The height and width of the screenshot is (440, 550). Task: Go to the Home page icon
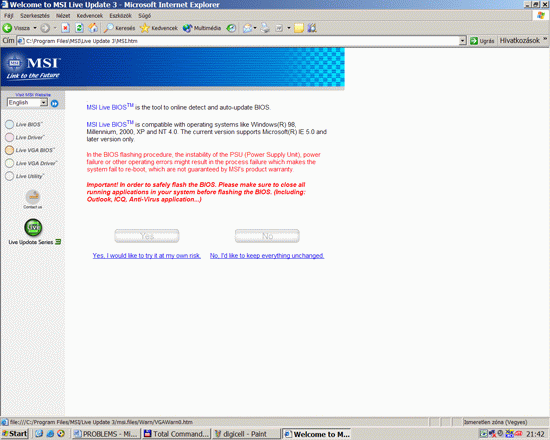(x=93, y=28)
